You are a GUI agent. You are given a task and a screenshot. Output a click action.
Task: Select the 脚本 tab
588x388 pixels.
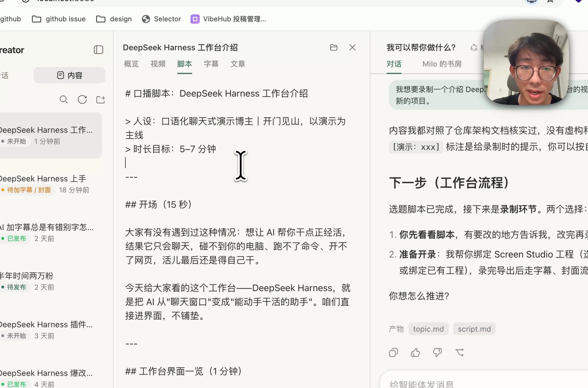pos(185,64)
